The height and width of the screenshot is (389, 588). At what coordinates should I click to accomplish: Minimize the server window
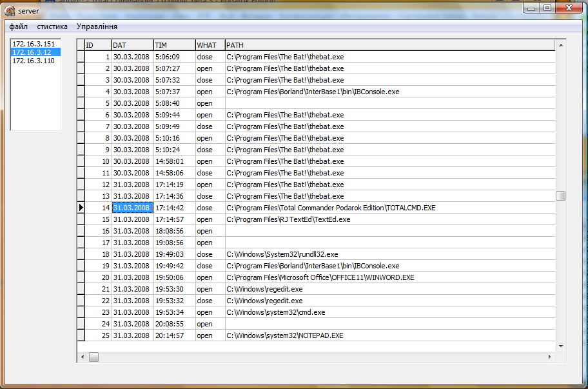click(x=531, y=8)
